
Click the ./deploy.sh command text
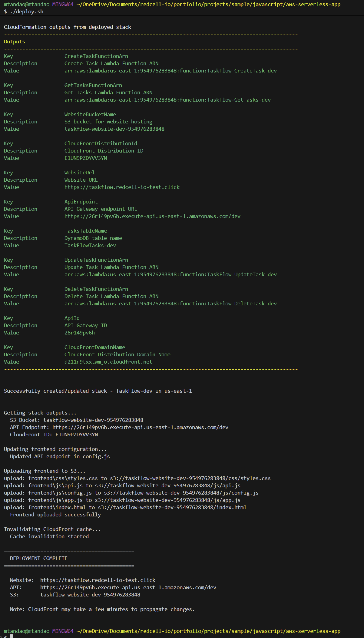point(27,12)
